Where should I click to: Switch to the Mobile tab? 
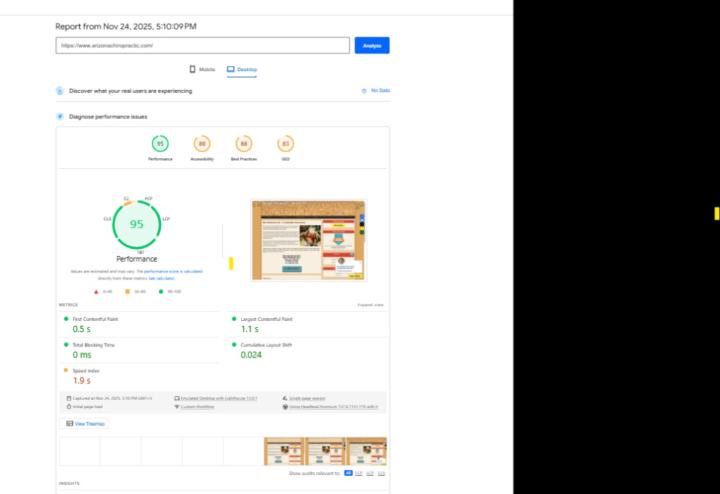tap(202, 69)
